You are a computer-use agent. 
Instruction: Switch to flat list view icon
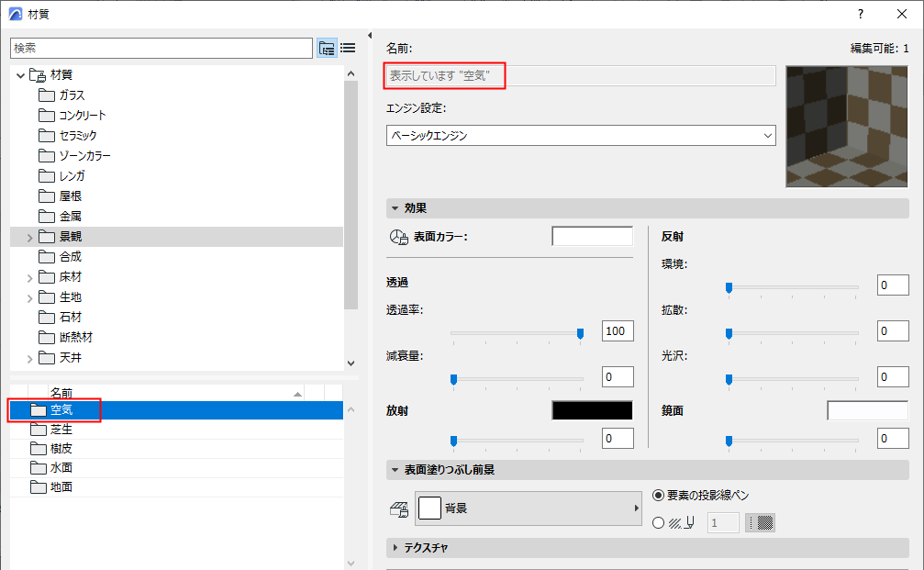coord(349,48)
